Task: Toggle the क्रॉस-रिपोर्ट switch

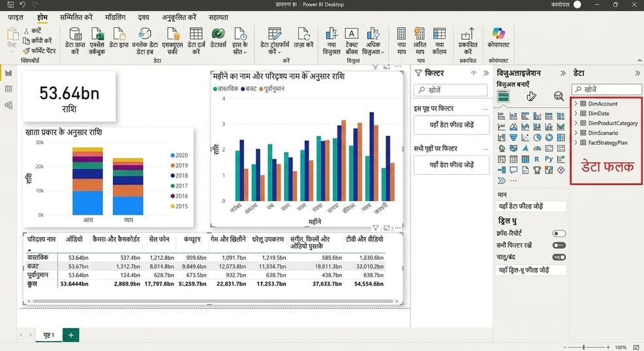Action: click(559, 234)
